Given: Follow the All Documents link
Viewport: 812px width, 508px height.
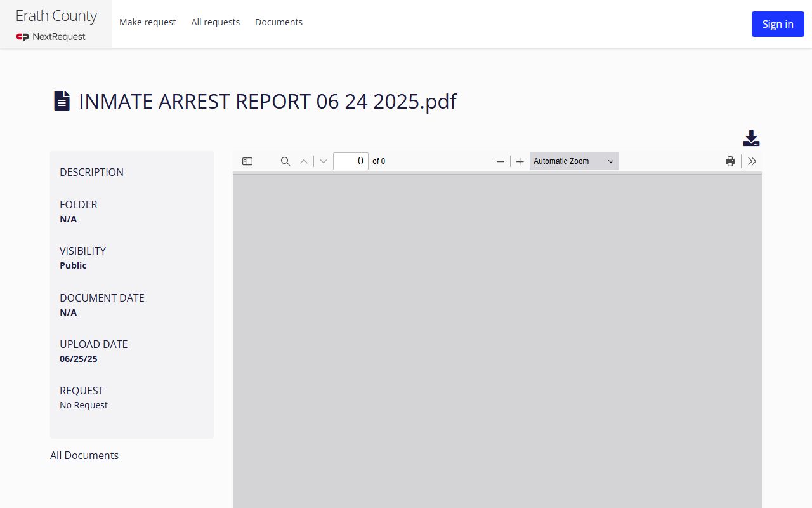Looking at the screenshot, I should [x=84, y=455].
